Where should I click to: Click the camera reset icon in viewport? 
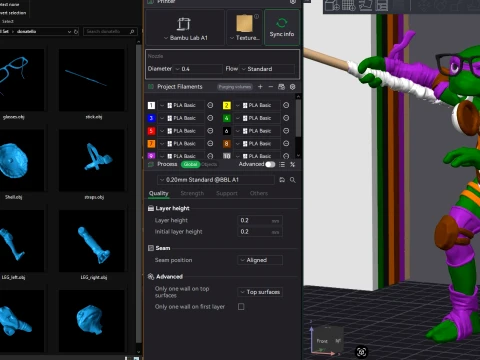click(361, 352)
